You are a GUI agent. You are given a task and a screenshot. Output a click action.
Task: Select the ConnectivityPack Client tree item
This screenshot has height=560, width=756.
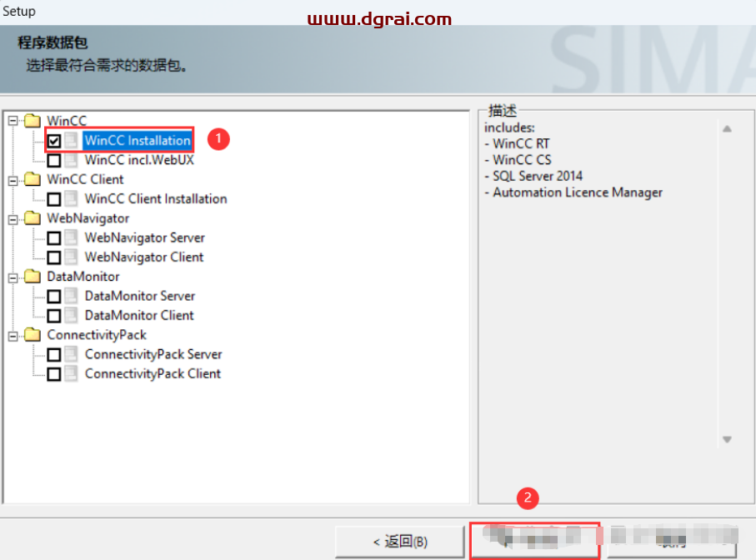153,373
